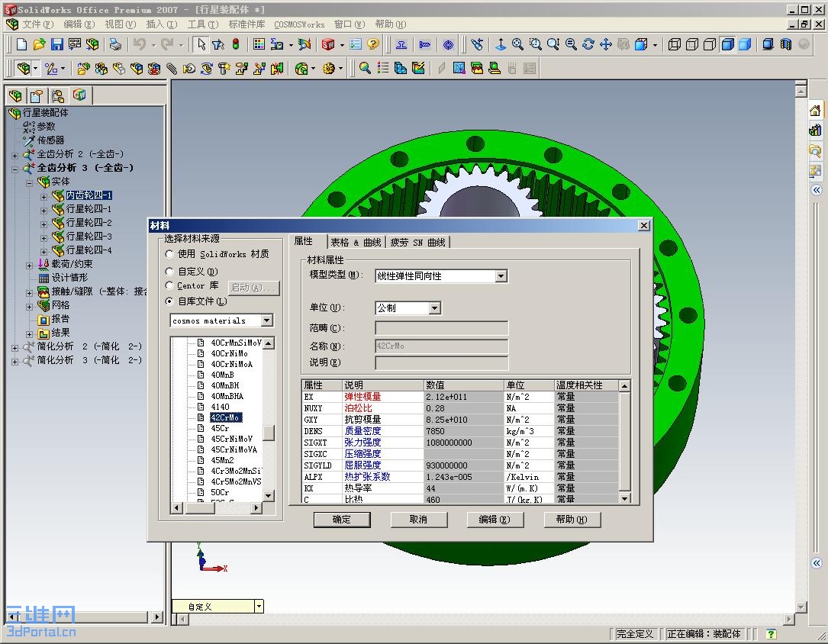Viewport: 828px width, 644px height.
Task: Expand the 简化分析 2 study node
Action: [14, 347]
